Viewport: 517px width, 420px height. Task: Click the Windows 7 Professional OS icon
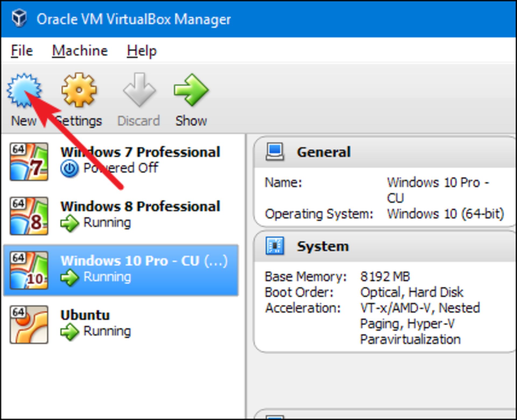point(29,162)
